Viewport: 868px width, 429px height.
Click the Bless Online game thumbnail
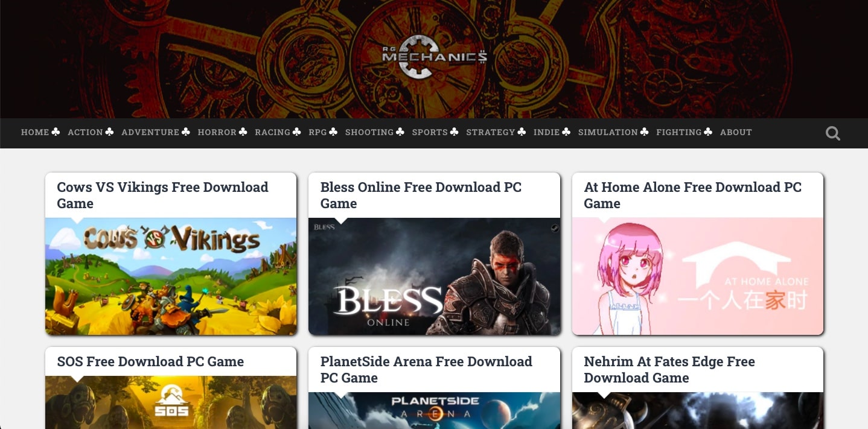tap(434, 276)
